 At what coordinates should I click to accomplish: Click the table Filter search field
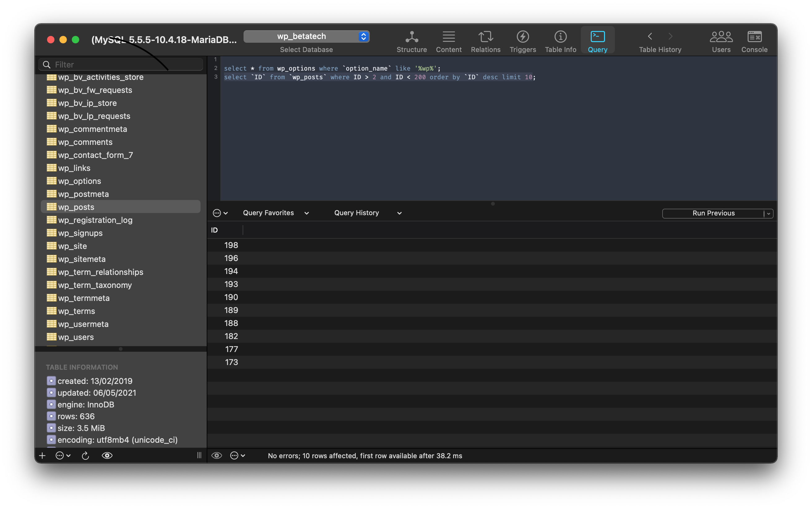tap(120, 64)
